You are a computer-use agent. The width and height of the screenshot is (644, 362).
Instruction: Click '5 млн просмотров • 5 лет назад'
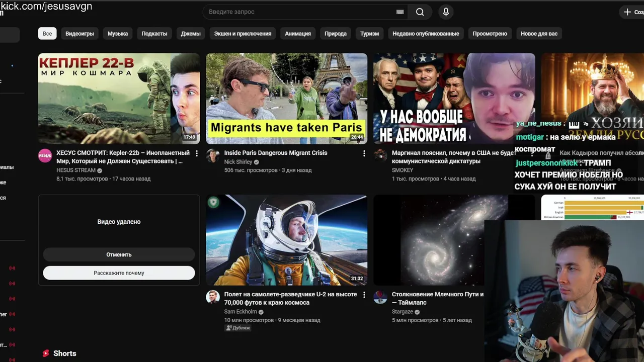(x=432, y=320)
